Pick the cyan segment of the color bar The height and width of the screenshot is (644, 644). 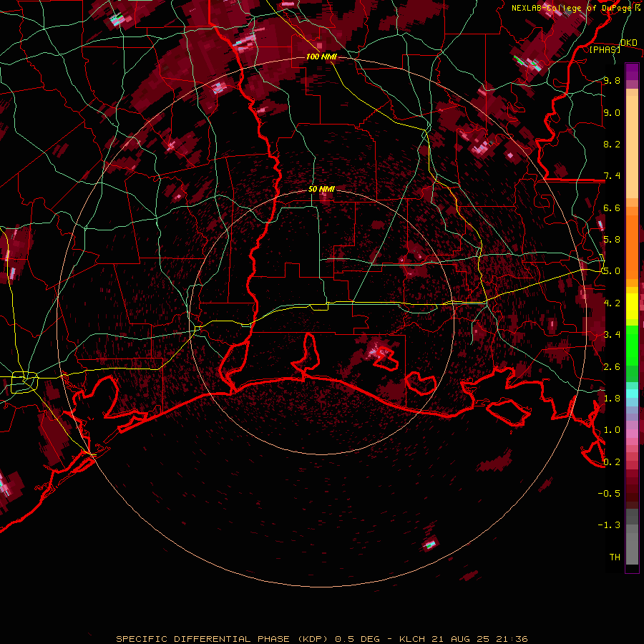(x=632, y=394)
